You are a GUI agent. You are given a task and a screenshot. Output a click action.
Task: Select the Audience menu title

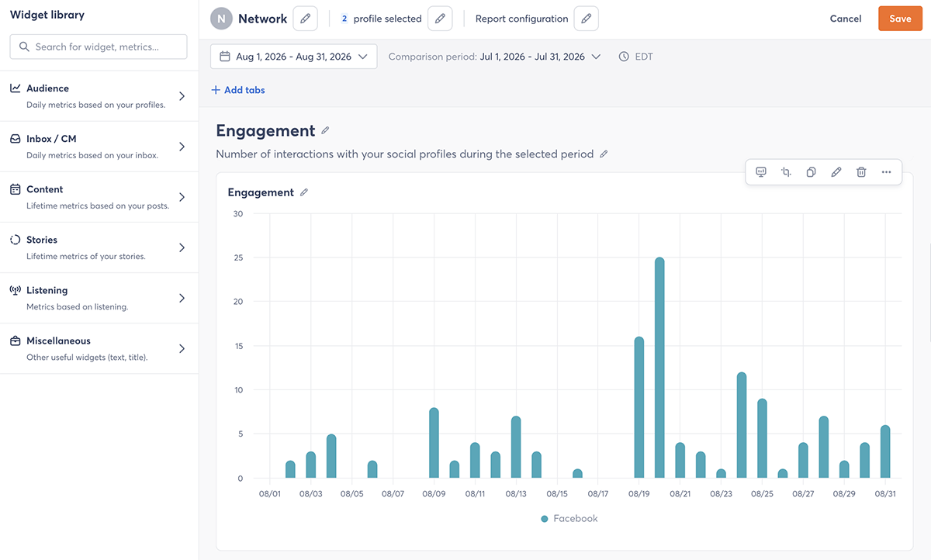pyautogui.click(x=47, y=88)
